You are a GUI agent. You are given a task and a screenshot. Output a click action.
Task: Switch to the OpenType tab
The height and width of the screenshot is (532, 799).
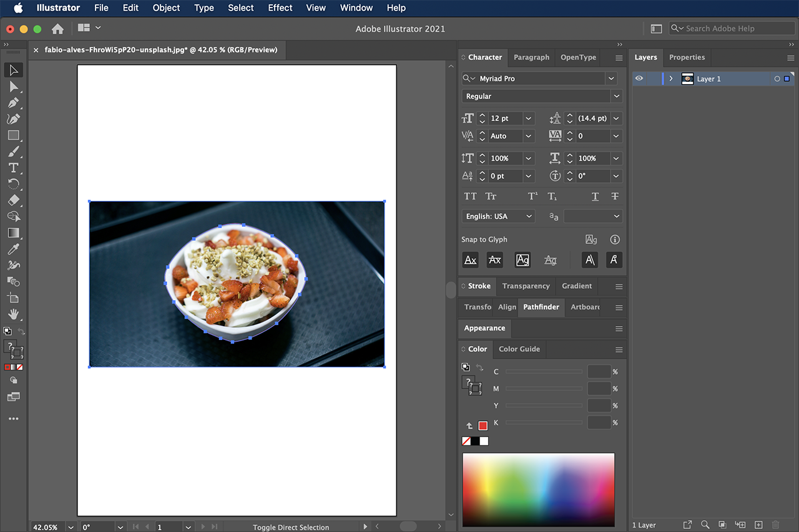click(x=578, y=57)
